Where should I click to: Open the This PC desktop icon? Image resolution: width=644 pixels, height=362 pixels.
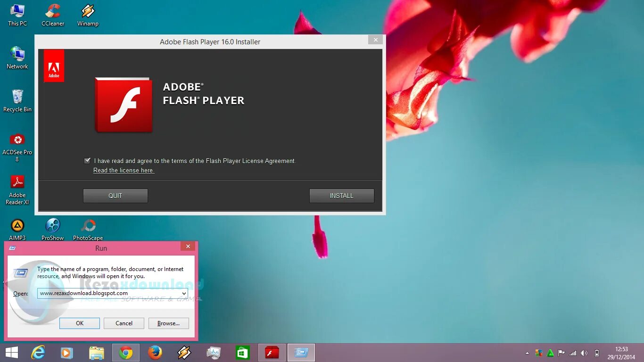point(17,15)
